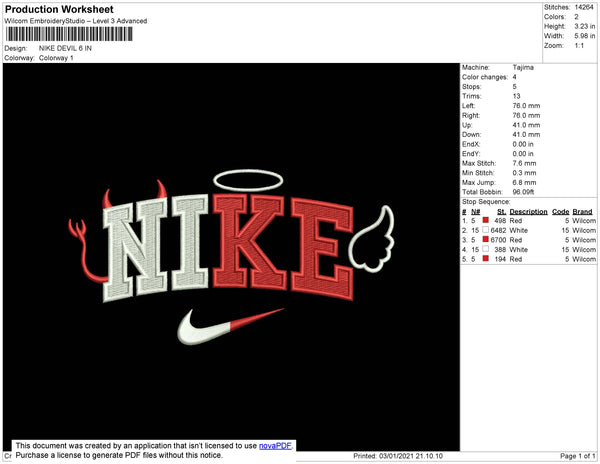The image size is (600, 464).
Task: Click the embroidered NIKE lettering in the preview
Action: (x=228, y=246)
